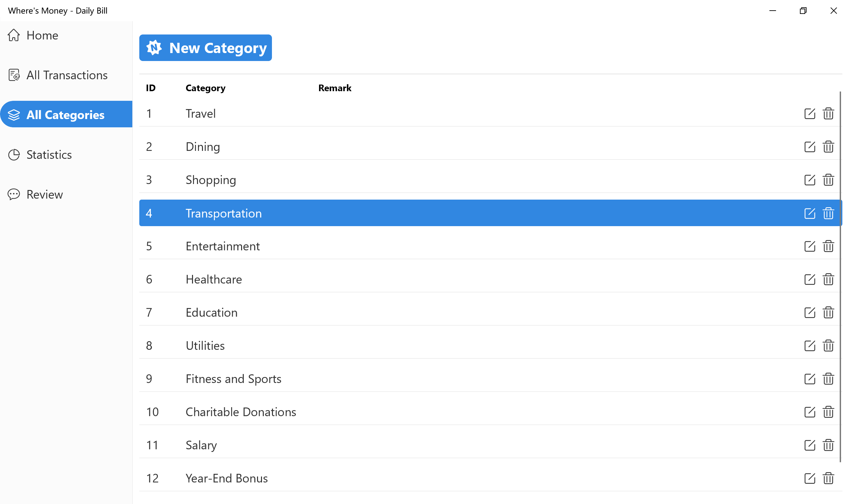The image size is (849, 504).
Task: Edit the Shopping category
Action: [809, 180]
